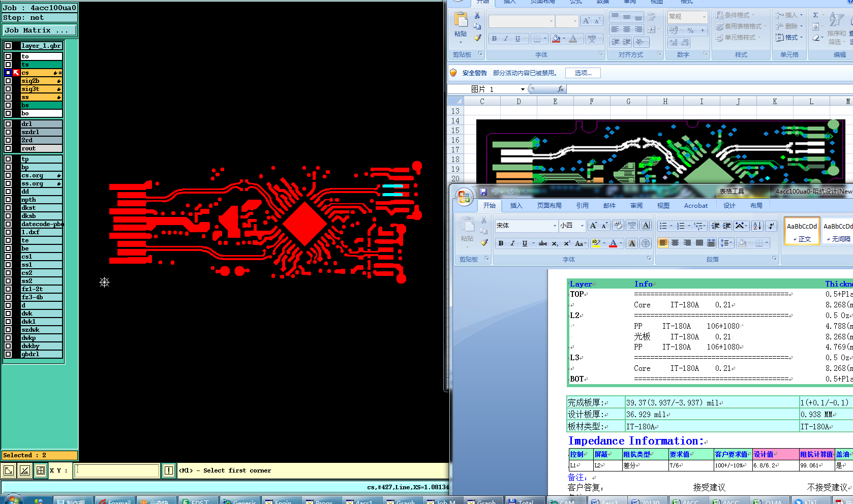Click the grid snap icon left of XY
The width and height of the screenshot is (853, 504).
pos(41,470)
